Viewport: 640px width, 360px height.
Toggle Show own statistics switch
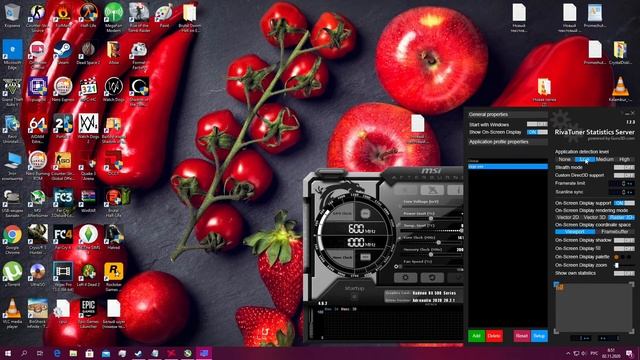pos(624,273)
